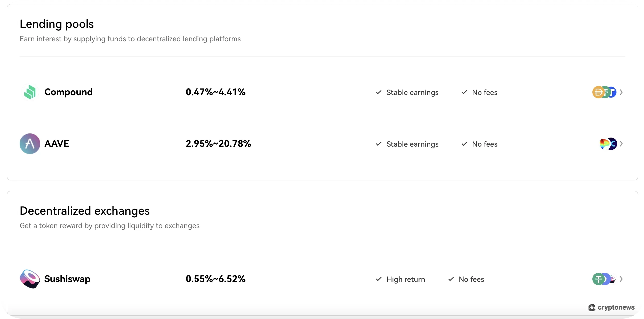This screenshot has width=644, height=319.
Task: Select the Compound protocol logo
Action: (30, 92)
